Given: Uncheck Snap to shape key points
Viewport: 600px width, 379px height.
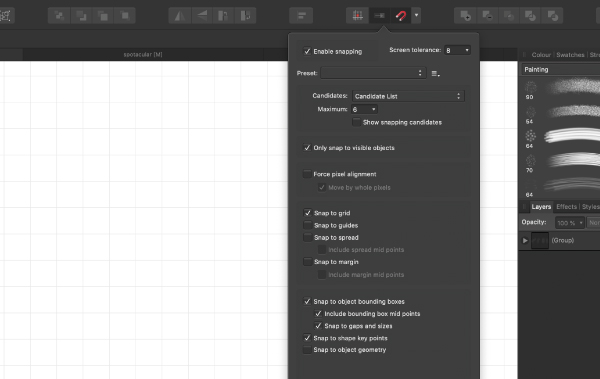Looking at the screenshot, I should coord(307,338).
